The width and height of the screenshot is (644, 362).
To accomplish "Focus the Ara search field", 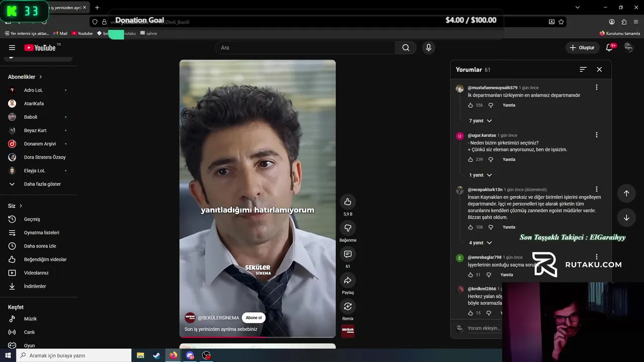I will click(305, 48).
